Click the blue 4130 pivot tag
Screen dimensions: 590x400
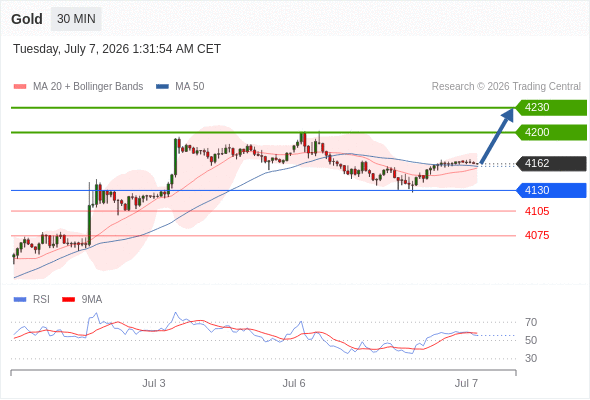click(x=551, y=190)
